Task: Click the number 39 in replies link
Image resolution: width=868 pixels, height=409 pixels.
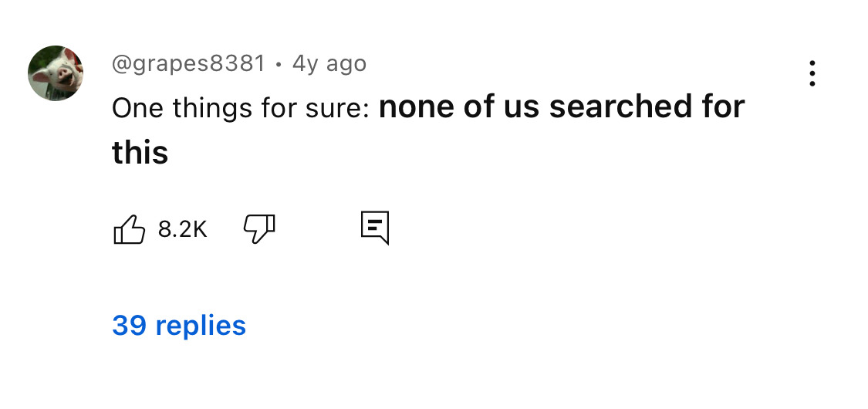Action: click(x=129, y=326)
